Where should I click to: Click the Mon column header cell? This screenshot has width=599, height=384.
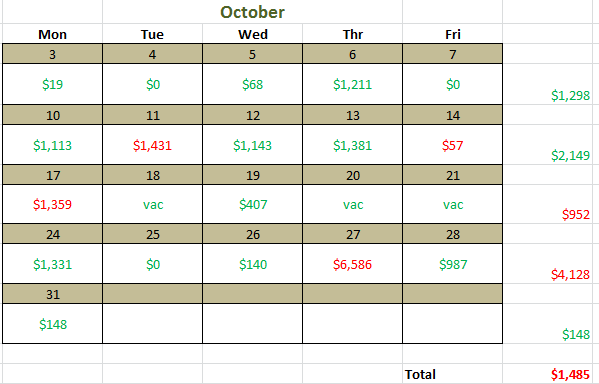(x=52, y=34)
